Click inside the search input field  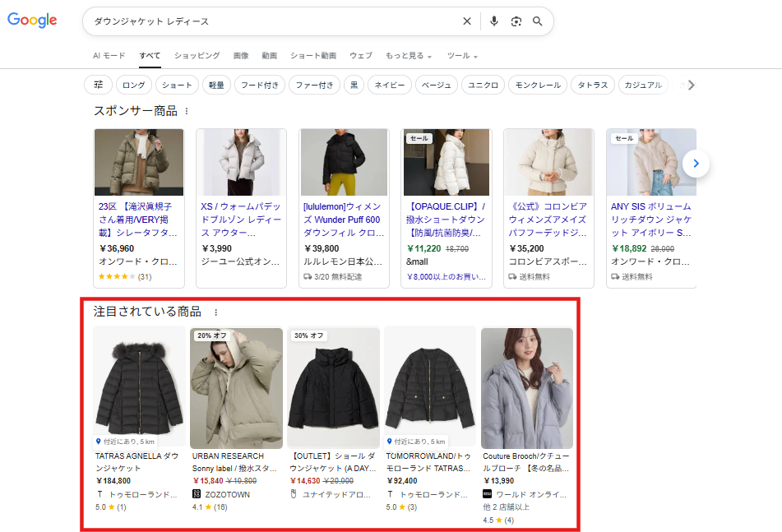coord(247,21)
